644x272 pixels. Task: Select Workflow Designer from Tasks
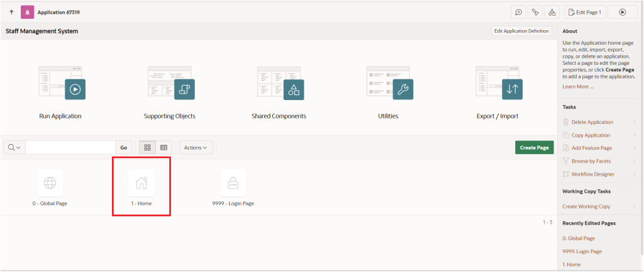[x=593, y=174]
